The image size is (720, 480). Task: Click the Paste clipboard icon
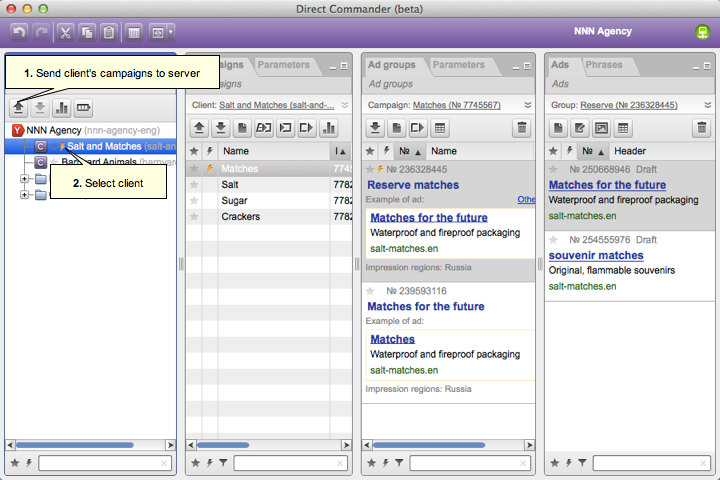pos(109,33)
